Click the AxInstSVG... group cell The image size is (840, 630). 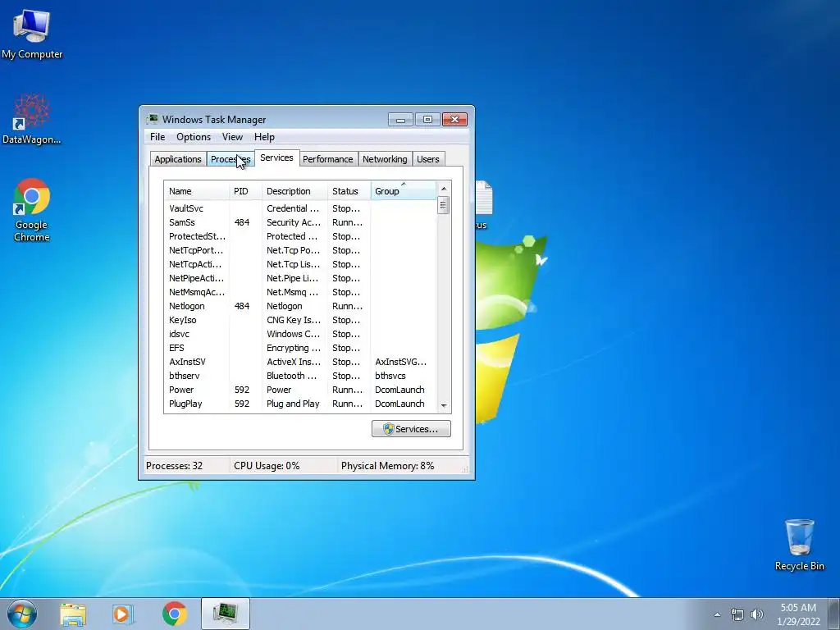(x=400, y=362)
